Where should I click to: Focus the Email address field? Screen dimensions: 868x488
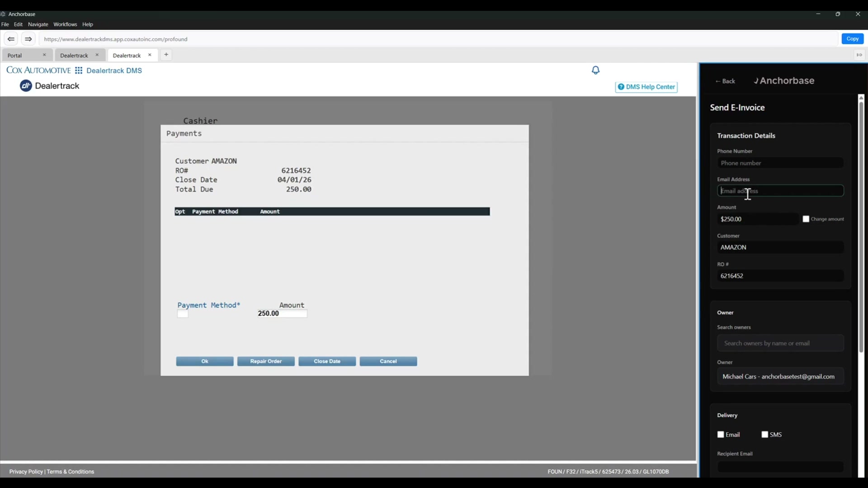(x=780, y=191)
